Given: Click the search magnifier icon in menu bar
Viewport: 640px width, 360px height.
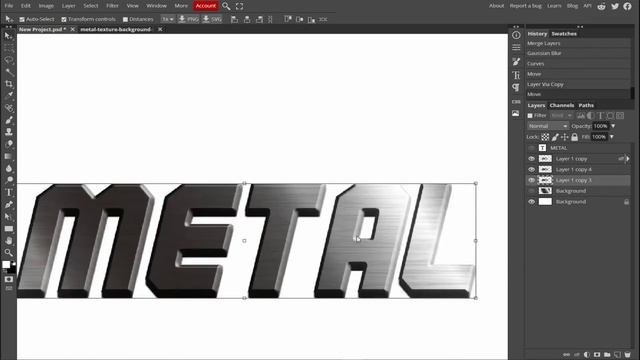Looking at the screenshot, I should (x=226, y=6).
